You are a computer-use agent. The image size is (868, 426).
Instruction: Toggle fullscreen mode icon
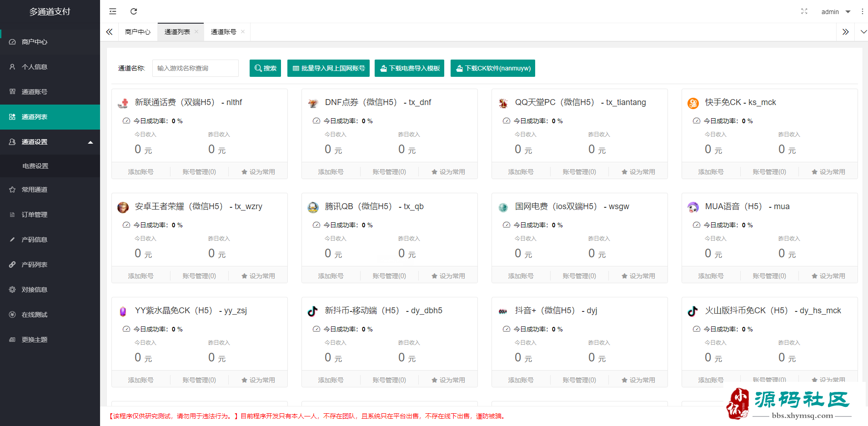[x=804, y=11]
